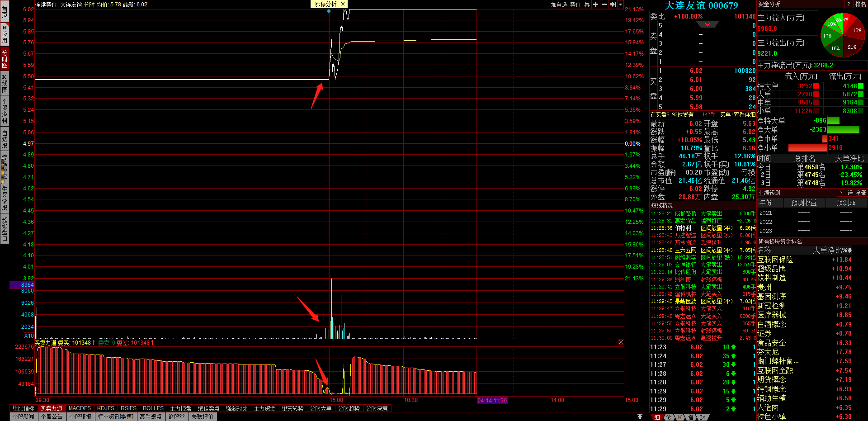Switch to the RSIFS indicator tab
Image resolution: width=868 pixels, height=421 pixels.
(x=128, y=408)
